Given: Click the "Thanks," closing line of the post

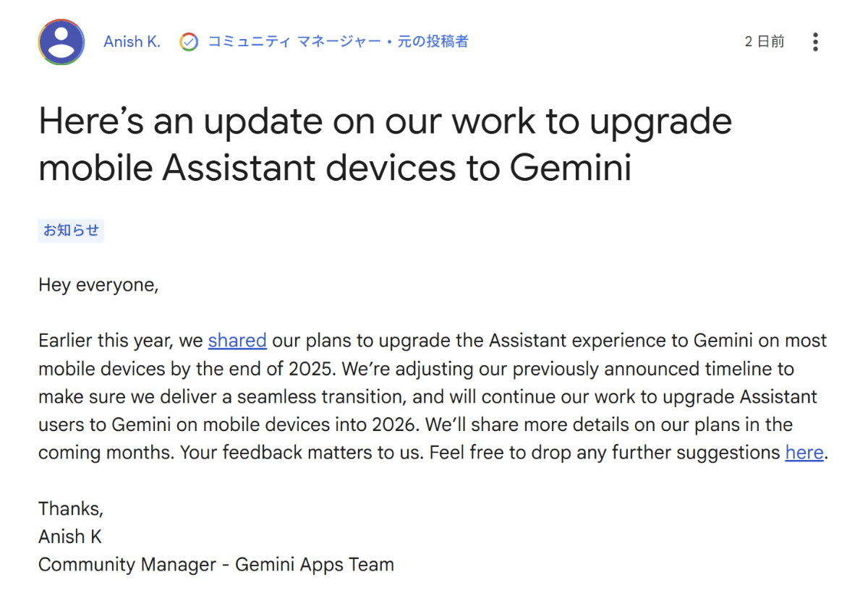Looking at the screenshot, I should coord(70,508).
